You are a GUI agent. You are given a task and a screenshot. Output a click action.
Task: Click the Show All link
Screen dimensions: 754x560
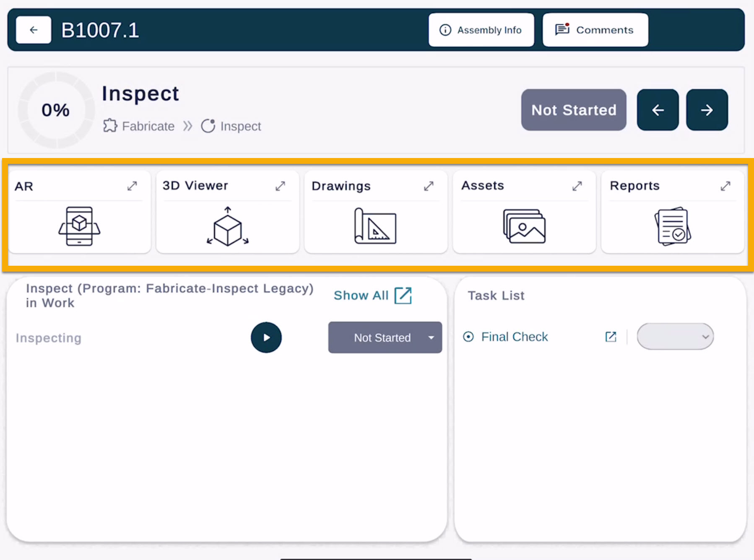tap(372, 296)
